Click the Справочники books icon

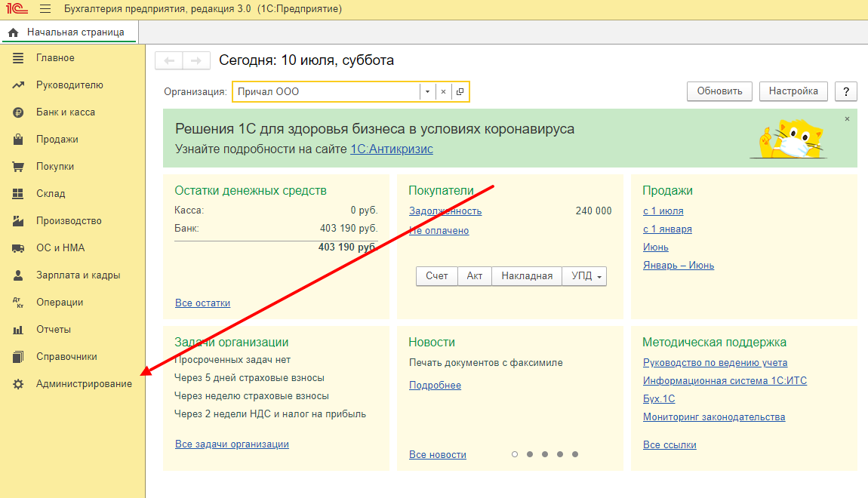click(18, 357)
